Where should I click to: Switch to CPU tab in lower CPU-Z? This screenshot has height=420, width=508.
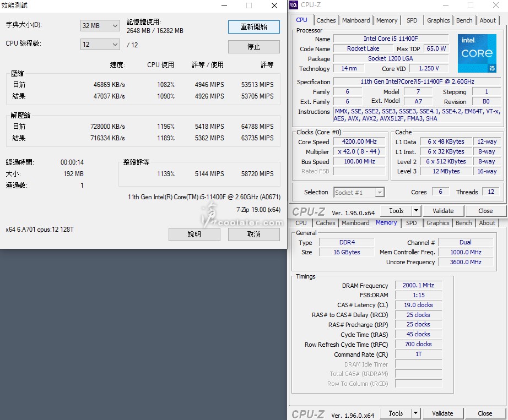pyautogui.click(x=301, y=223)
